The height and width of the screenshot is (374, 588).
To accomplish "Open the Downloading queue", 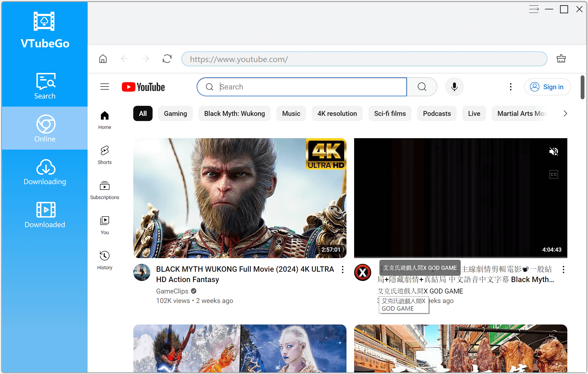I will pos(45,172).
